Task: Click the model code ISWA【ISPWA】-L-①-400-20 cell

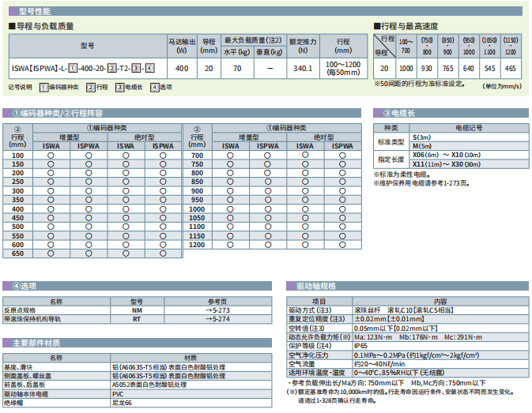Action: point(88,69)
